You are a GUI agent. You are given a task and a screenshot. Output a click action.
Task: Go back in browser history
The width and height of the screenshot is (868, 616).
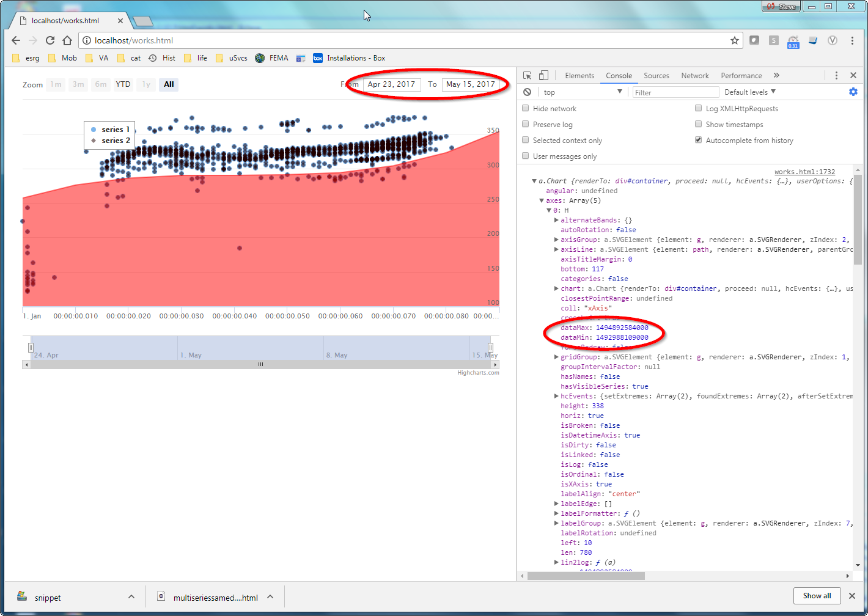pos(16,40)
